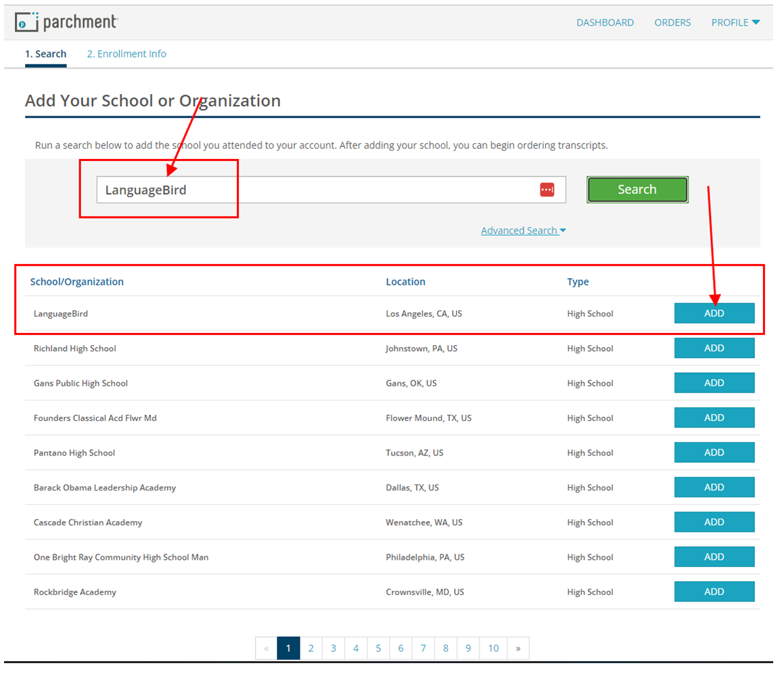
Task: Add One Bright Ray Community High School
Action: pyautogui.click(x=714, y=556)
